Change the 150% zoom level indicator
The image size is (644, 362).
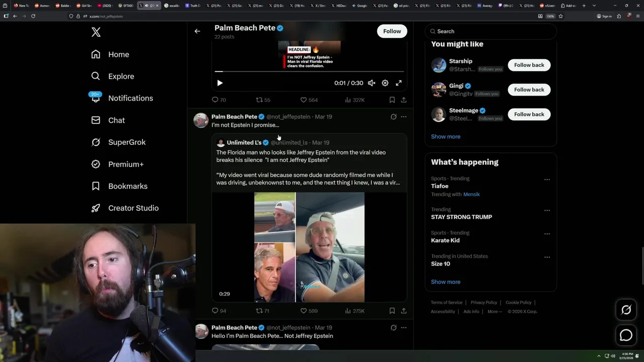pos(550,16)
